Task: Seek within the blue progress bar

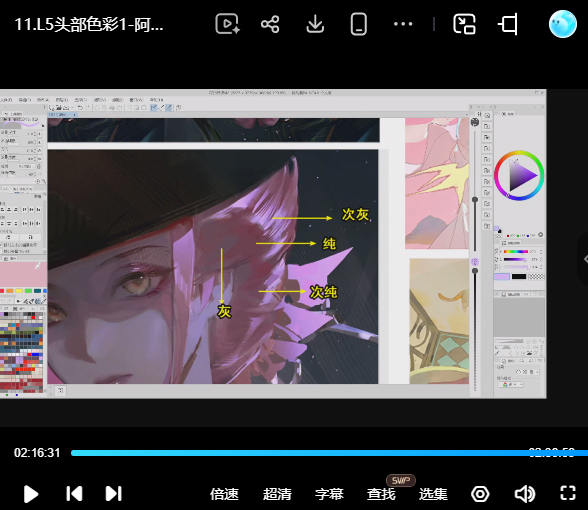Action: 329,453
